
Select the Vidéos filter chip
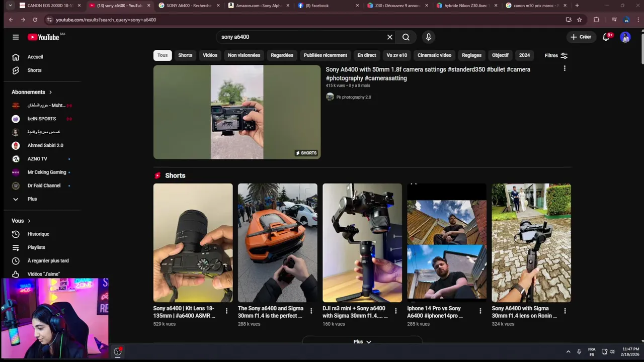click(210, 55)
